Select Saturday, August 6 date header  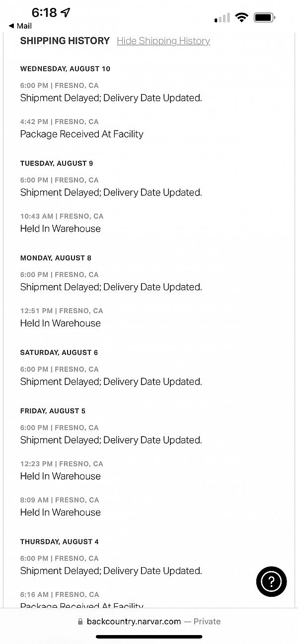coord(59,353)
